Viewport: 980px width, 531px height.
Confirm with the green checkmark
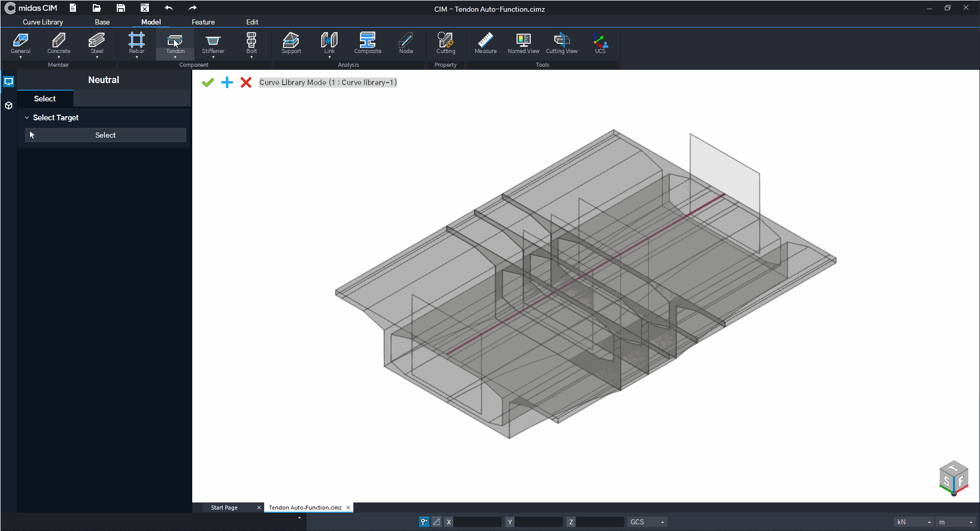coord(208,83)
